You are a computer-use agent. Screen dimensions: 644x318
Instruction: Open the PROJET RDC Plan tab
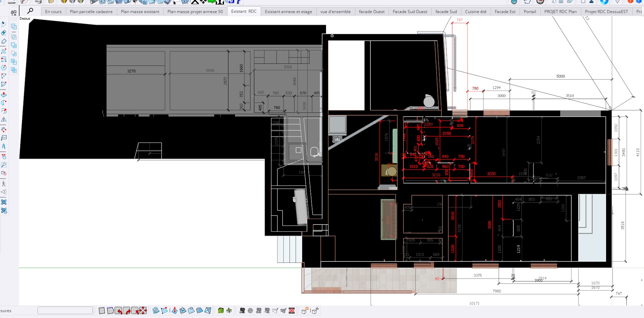pos(561,11)
